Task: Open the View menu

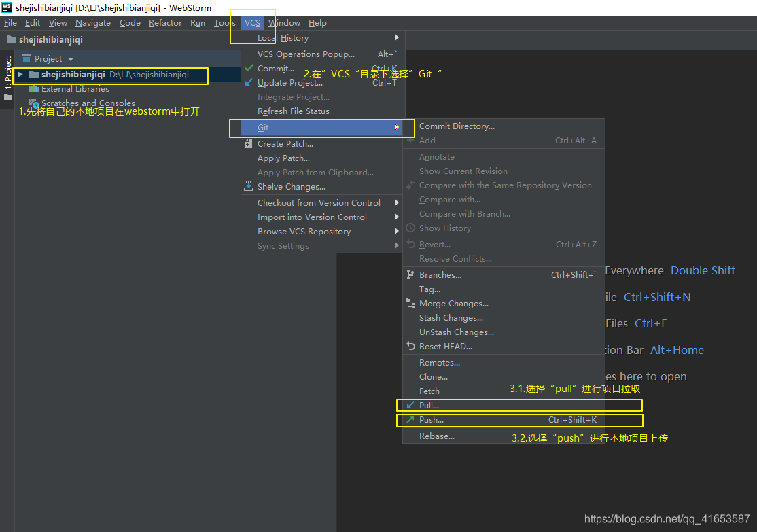Action: tap(58, 22)
